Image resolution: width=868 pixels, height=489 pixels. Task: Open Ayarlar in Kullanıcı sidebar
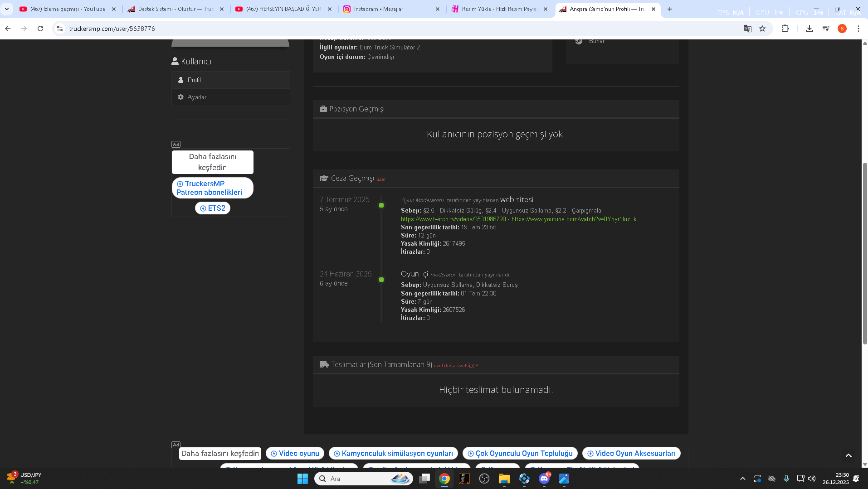[x=231, y=97]
